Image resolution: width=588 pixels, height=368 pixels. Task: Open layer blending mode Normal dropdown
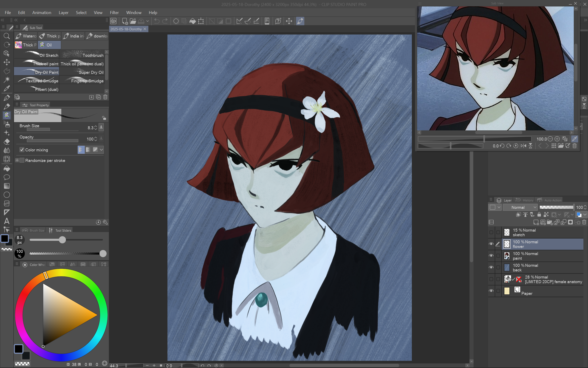(520, 207)
